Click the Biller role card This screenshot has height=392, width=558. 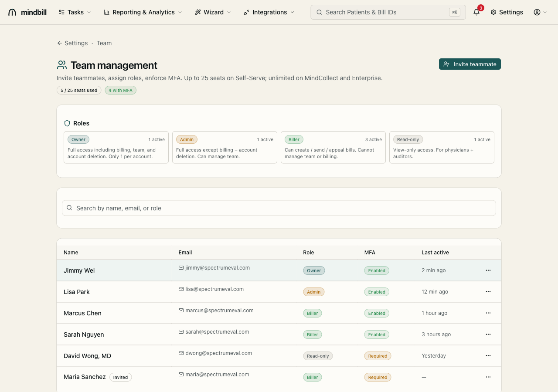click(333, 147)
